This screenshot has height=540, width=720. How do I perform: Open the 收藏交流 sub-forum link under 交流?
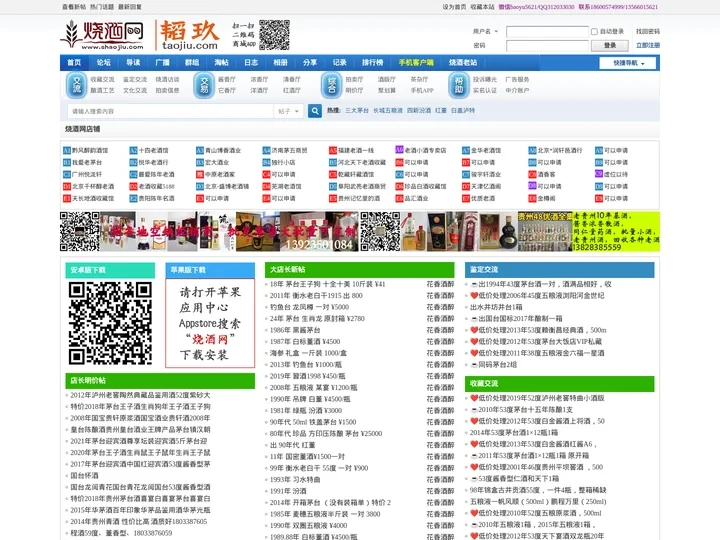(102, 79)
